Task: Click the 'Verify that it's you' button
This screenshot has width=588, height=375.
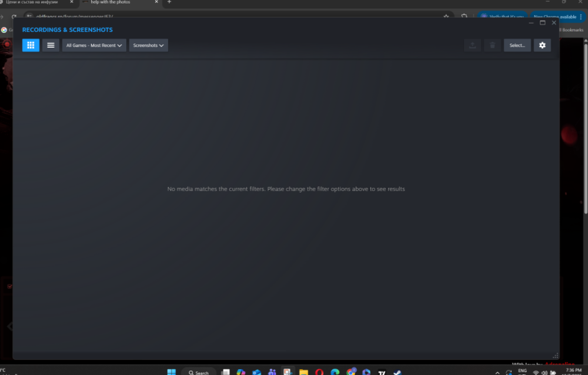Action: (502, 16)
